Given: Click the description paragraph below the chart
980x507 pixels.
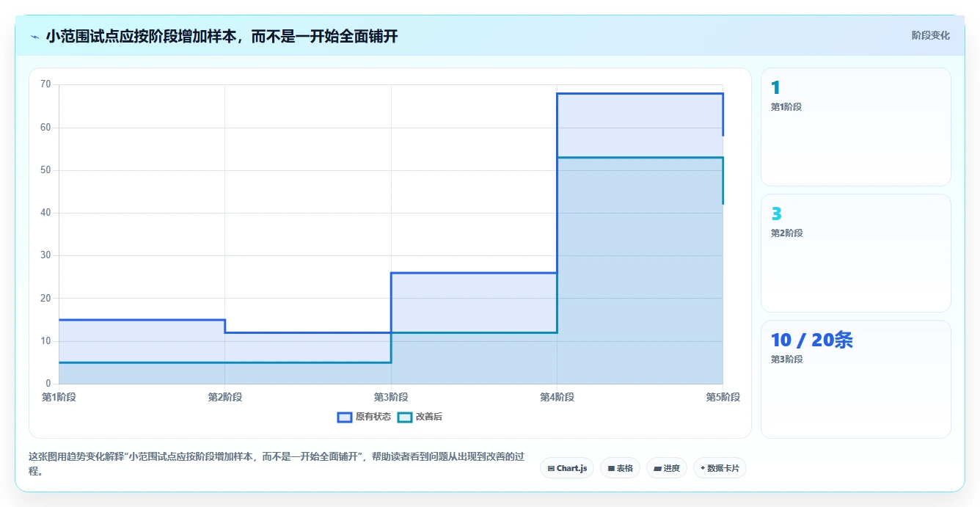Looking at the screenshot, I should click(x=277, y=464).
